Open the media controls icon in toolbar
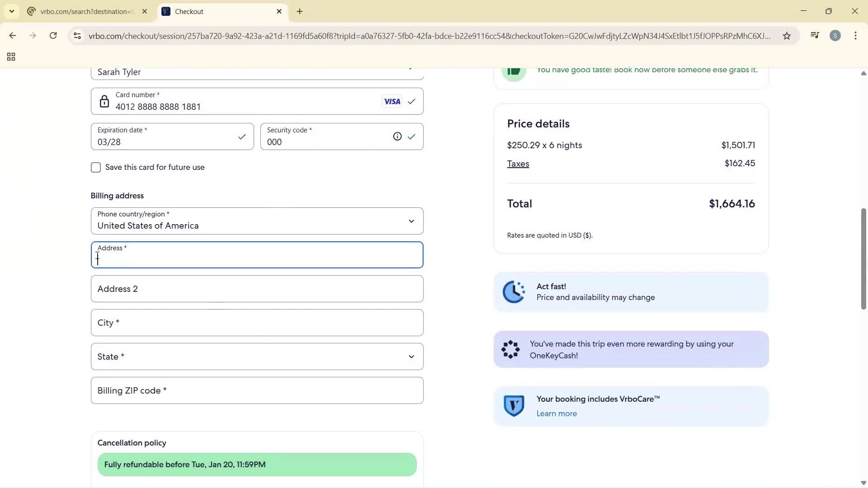 (x=815, y=35)
